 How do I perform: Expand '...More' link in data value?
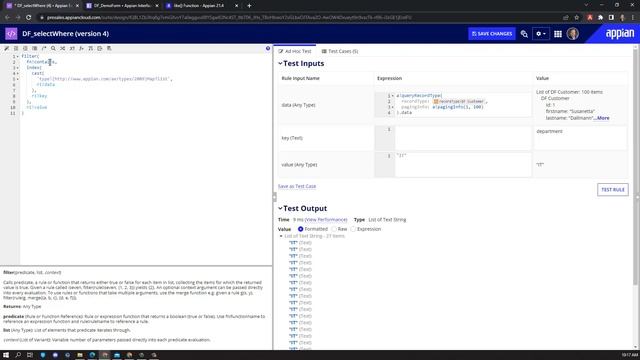[602, 118]
